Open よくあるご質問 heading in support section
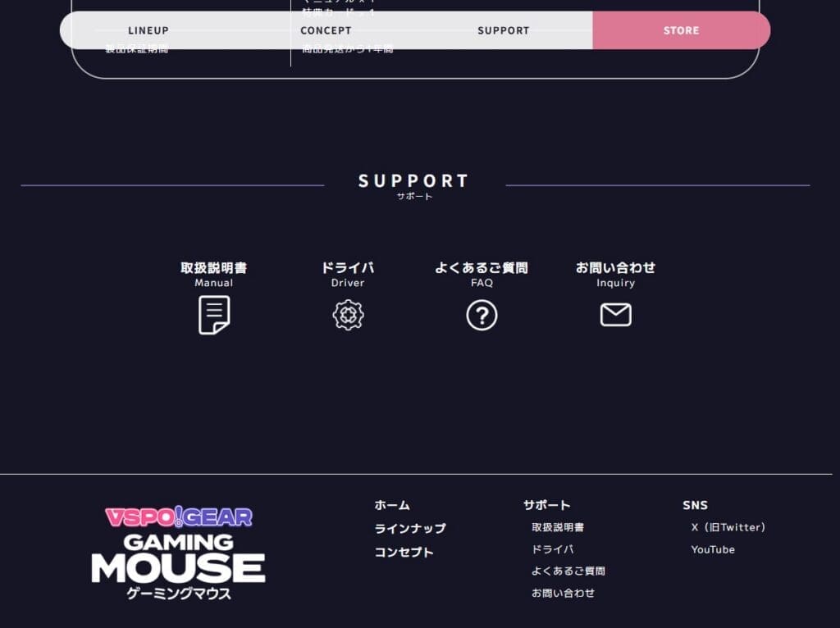Viewport: 840px width, 628px height. coord(482,267)
